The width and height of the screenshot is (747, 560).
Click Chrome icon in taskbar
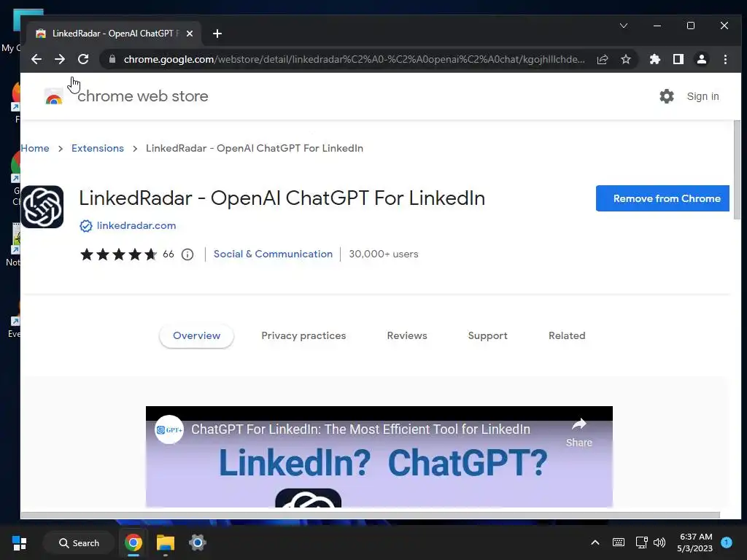133,542
